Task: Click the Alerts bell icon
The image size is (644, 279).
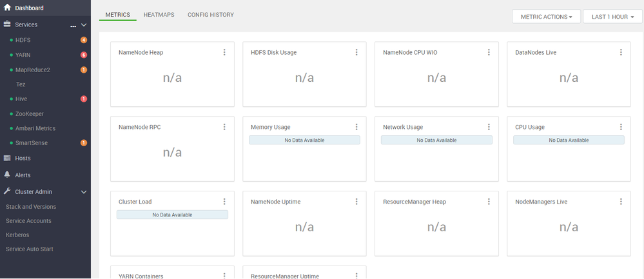Action: tap(8, 175)
